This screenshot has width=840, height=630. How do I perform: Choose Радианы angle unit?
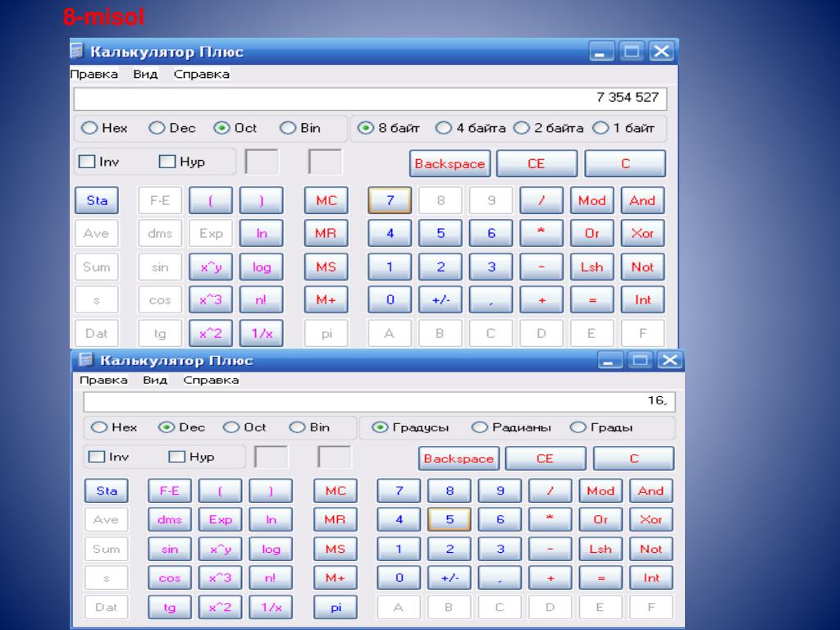(x=479, y=427)
